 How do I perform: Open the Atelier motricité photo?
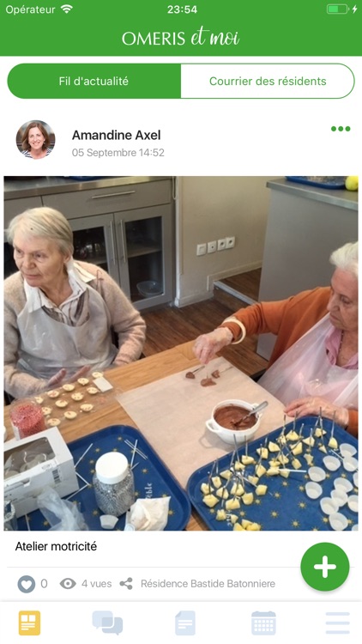coord(181,353)
